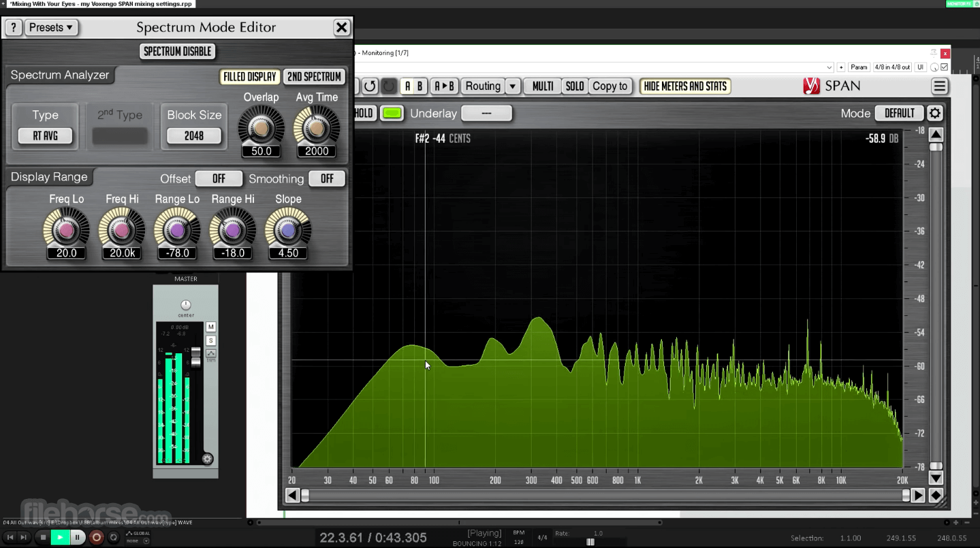Open Presets dropdown in Spectrum Mode Editor
This screenshot has height=548, width=980.
[52, 28]
